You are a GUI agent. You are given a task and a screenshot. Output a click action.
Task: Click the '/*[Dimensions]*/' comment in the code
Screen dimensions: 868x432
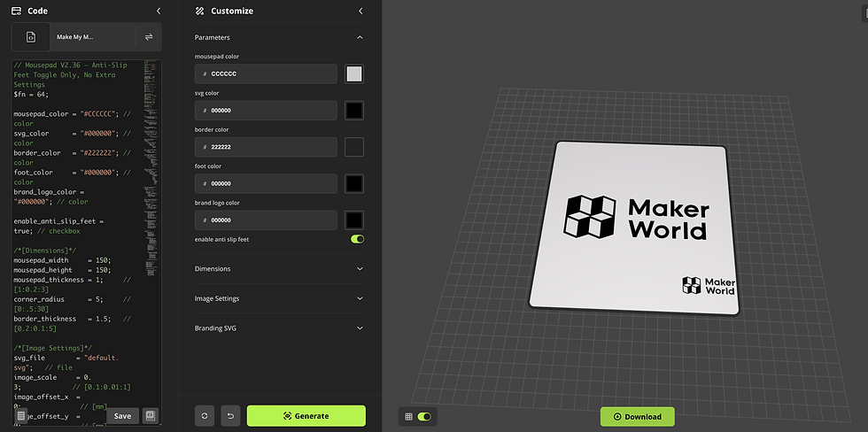click(45, 251)
